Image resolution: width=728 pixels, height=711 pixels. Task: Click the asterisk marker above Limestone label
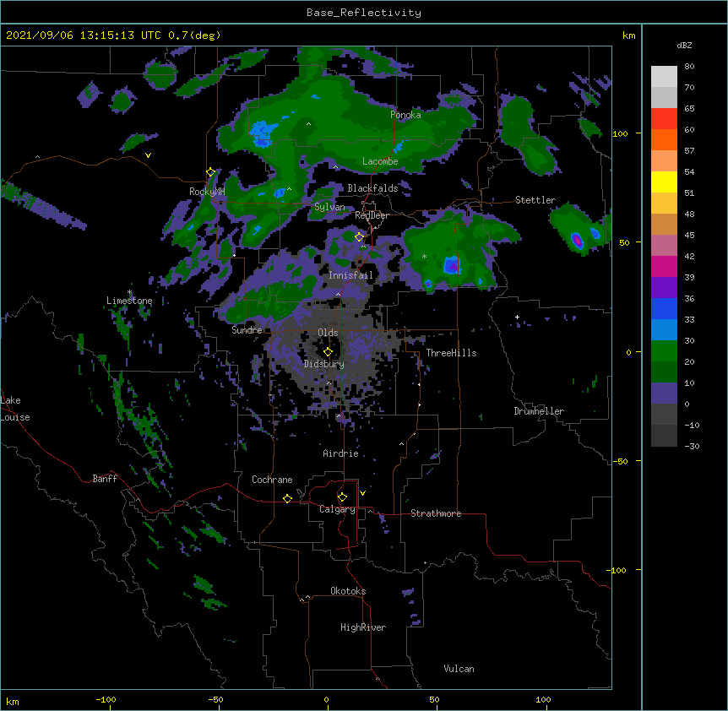pos(129,292)
